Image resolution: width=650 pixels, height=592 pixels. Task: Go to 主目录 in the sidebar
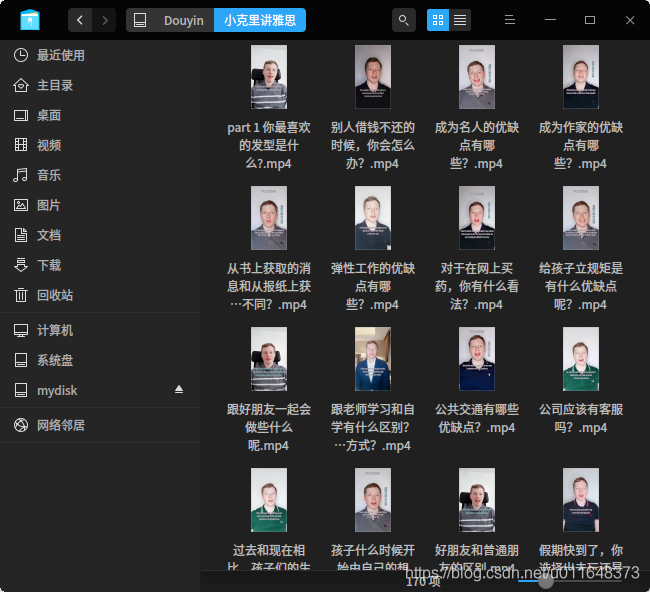(x=100, y=85)
